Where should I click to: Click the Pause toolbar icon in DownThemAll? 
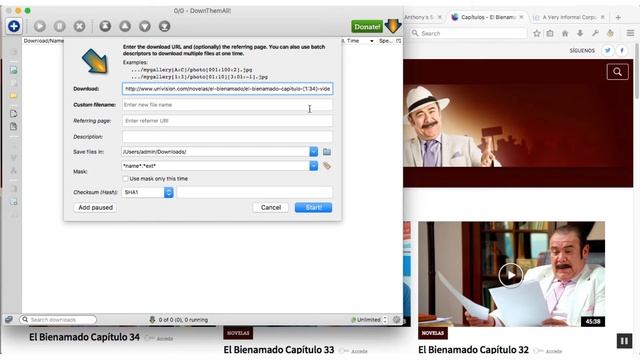point(60,26)
